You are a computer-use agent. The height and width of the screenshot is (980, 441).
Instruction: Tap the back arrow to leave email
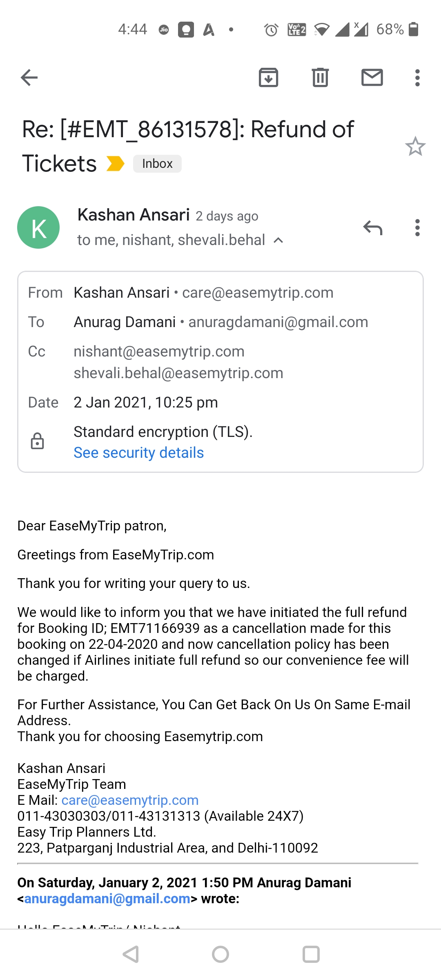pos(29,78)
